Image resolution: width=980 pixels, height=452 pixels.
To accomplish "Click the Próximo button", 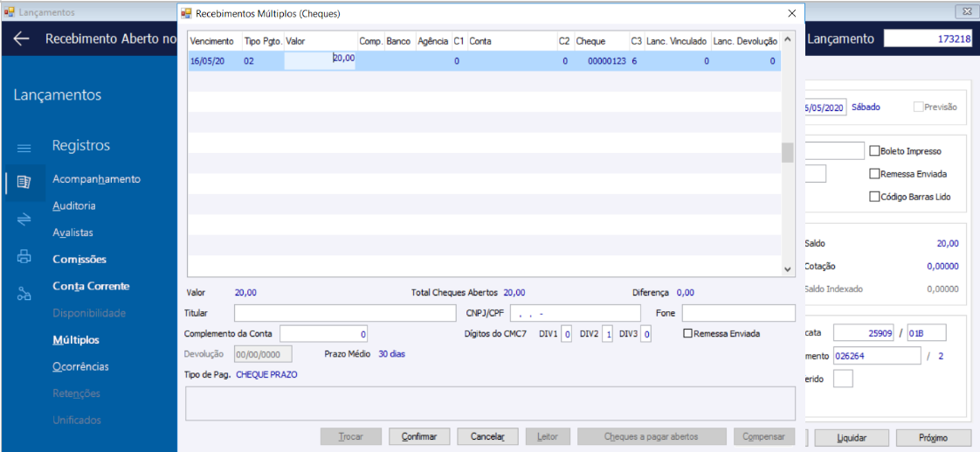I will [934, 437].
